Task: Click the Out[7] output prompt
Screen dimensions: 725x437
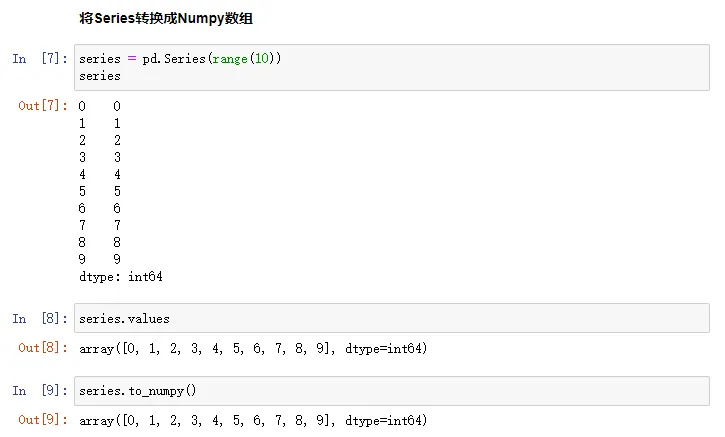Action: (40, 106)
